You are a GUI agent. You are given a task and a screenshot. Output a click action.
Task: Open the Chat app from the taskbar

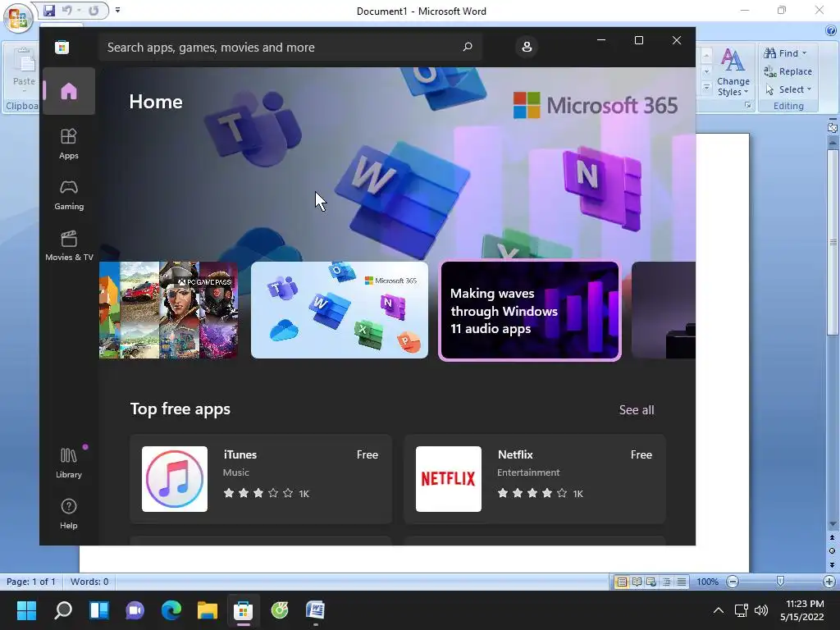click(135, 610)
